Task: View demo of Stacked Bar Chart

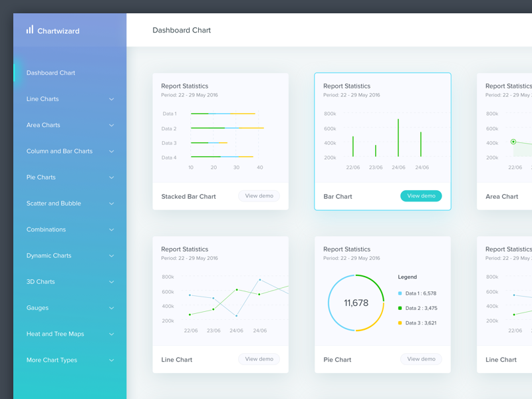Action: (x=259, y=196)
